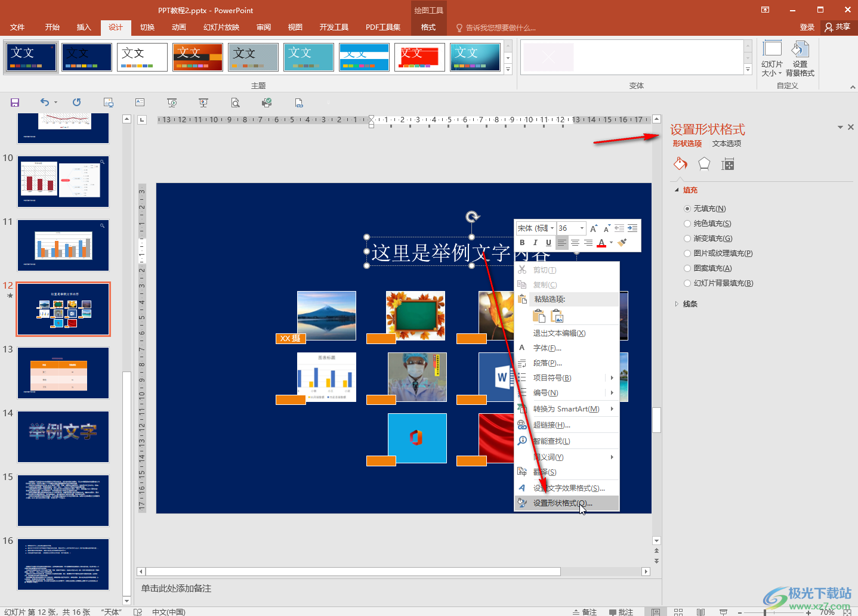Switch to the Text Options tab
The image size is (858, 616).
point(727,144)
